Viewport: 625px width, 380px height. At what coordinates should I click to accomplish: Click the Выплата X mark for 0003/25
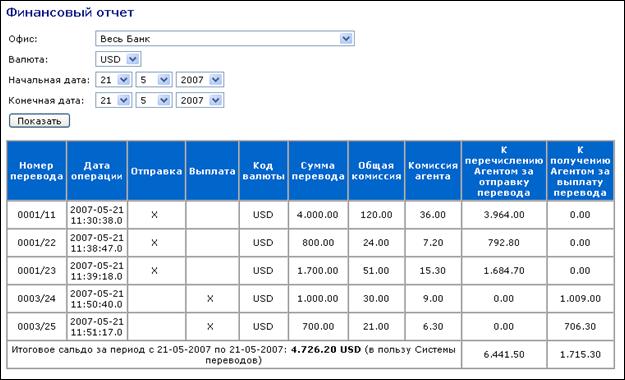pos(210,326)
